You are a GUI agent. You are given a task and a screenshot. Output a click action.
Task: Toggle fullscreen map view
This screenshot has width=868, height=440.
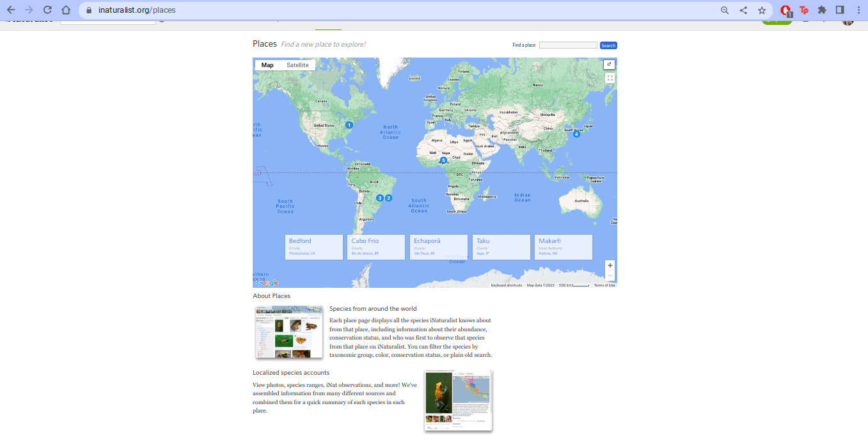(610, 78)
